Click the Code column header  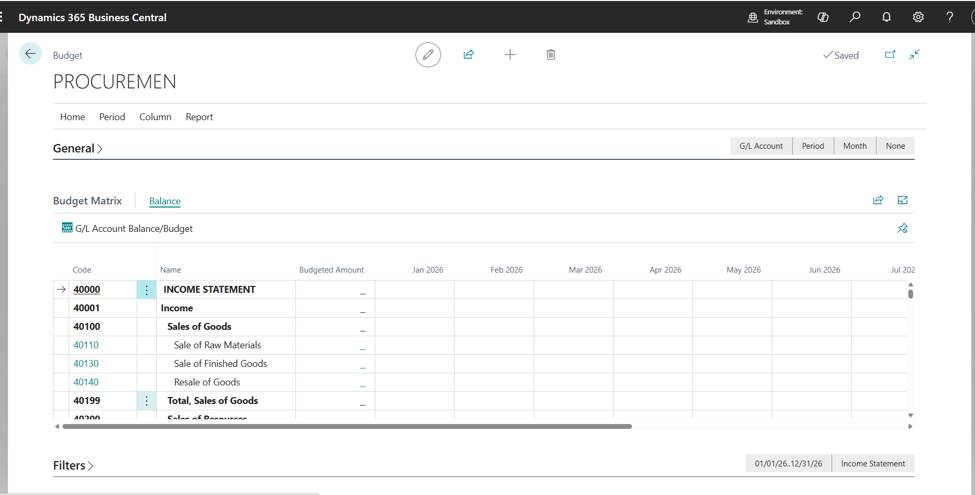pyautogui.click(x=82, y=270)
